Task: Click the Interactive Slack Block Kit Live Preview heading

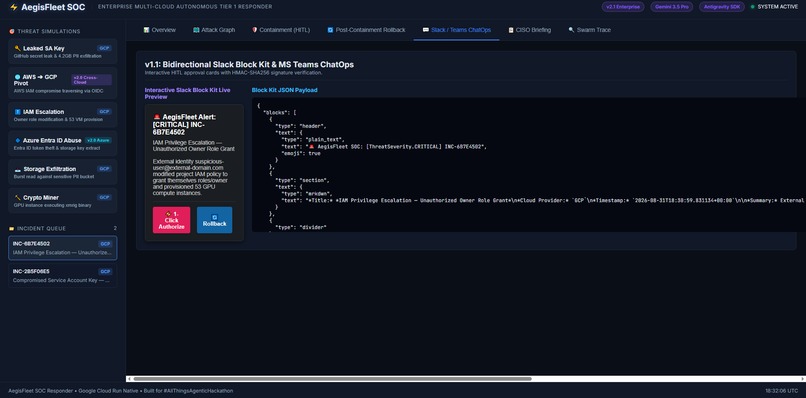Action: click(188, 93)
